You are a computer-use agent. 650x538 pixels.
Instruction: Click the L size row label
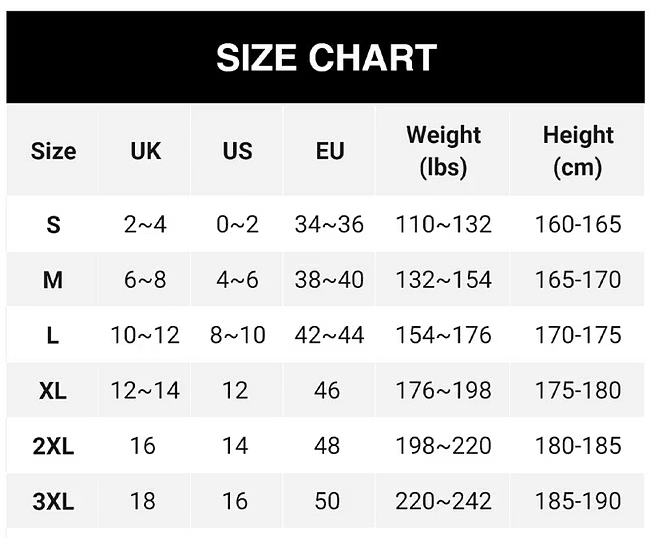click(53, 335)
